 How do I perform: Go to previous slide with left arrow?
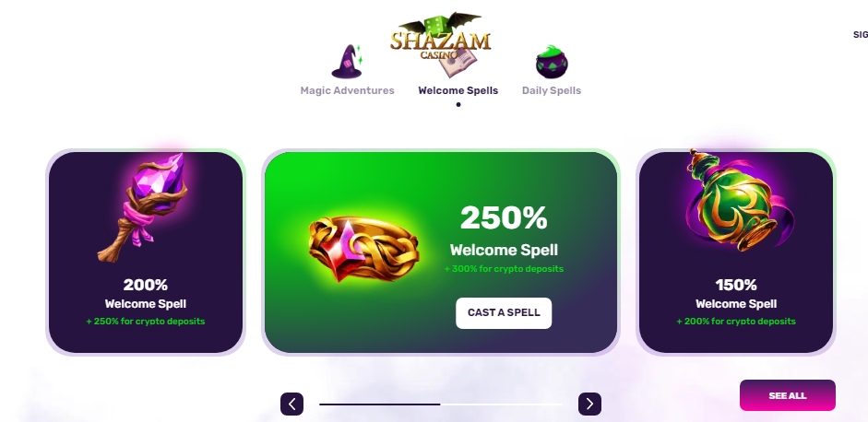291,404
